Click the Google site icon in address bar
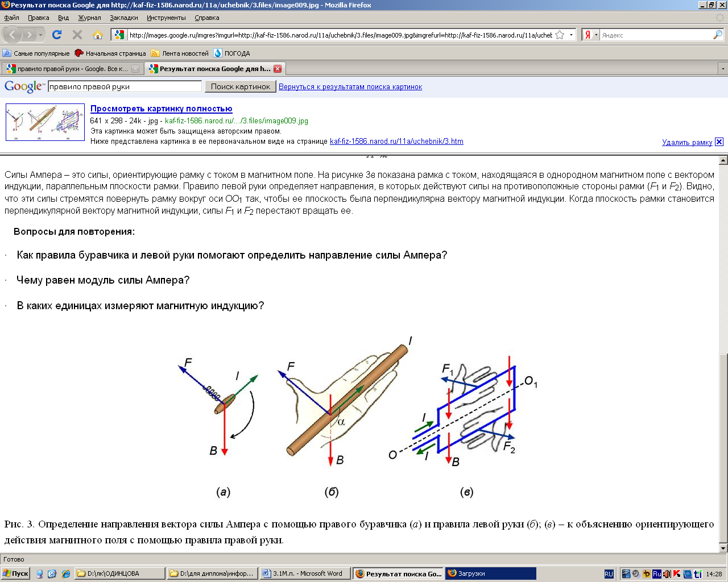Image resolution: width=728 pixels, height=582 pixels. click(119, 35)
